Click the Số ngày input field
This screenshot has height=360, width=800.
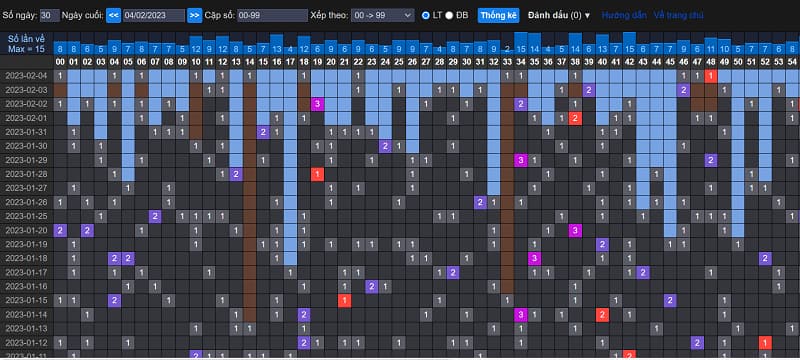point(49,15)
